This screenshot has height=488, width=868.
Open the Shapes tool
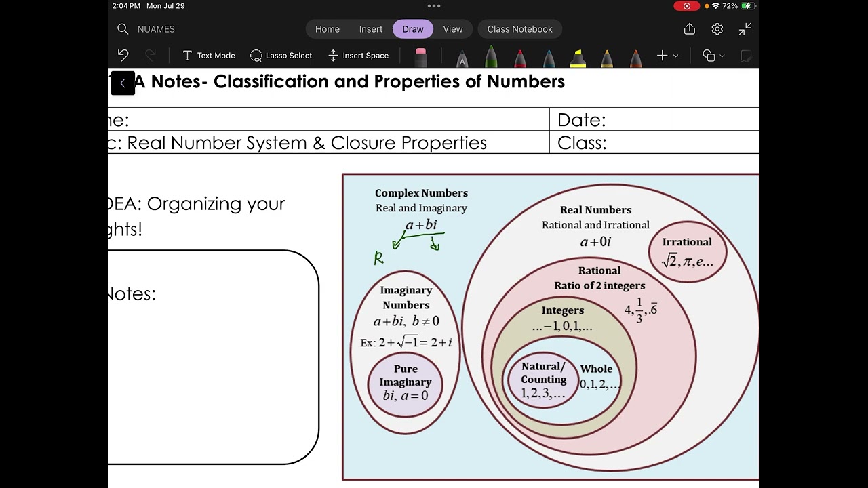pyautogui.click(x=709, y=56)
